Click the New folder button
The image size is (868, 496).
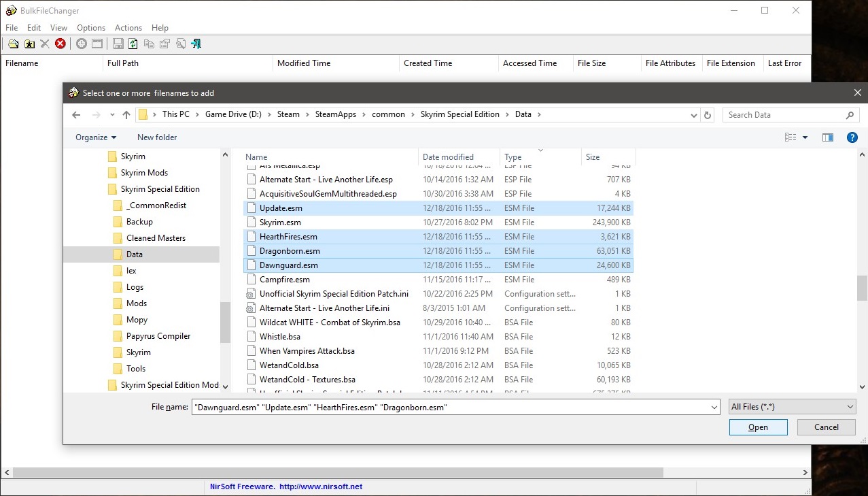(x=157, y=137)
